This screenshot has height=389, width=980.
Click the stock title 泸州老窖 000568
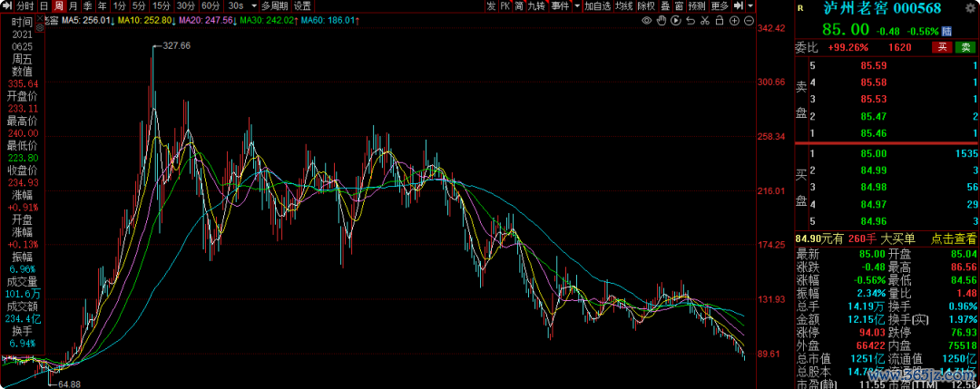coord(882,8)
